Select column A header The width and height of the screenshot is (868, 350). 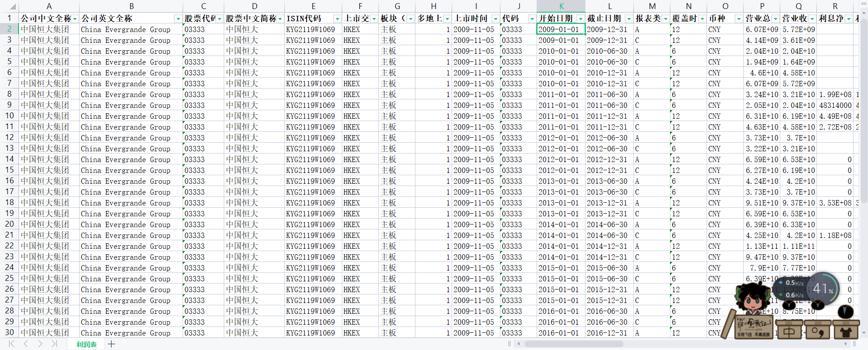click(49, 6)
